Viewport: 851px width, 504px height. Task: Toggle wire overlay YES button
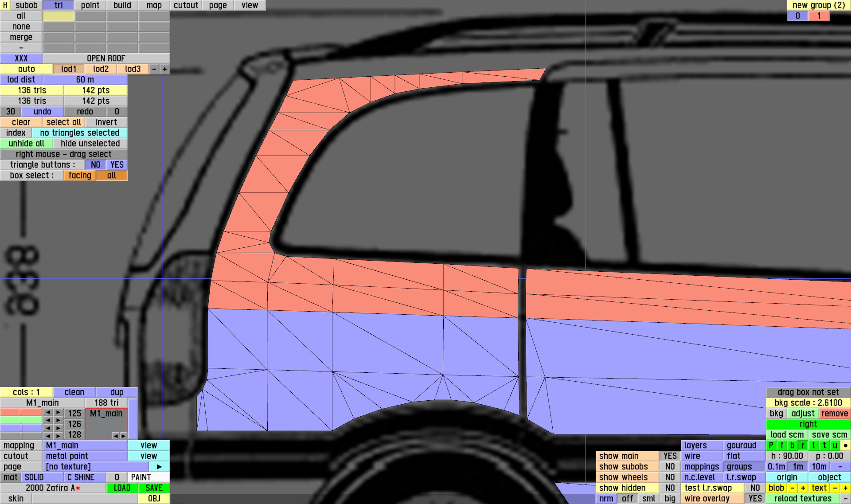coord(755,499)
